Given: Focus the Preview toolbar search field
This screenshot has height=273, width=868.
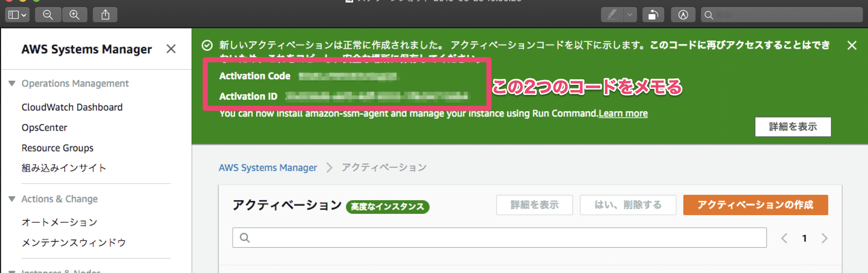Looking at the screenshot, I should pyautogui.click(x=782, y=15).
